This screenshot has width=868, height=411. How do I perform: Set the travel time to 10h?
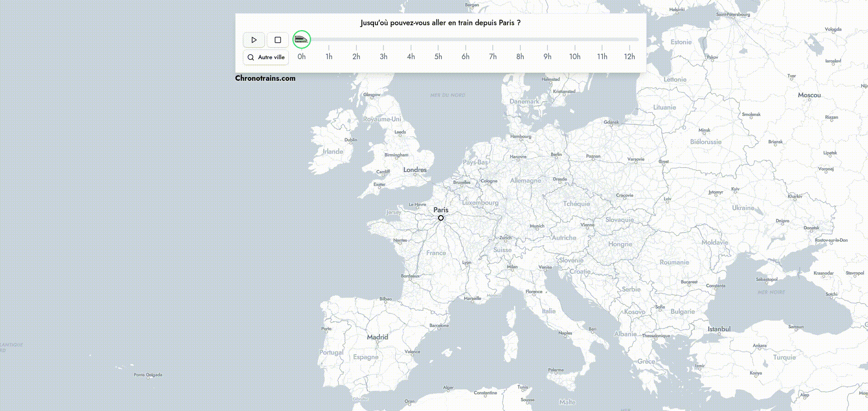(575, 56)
